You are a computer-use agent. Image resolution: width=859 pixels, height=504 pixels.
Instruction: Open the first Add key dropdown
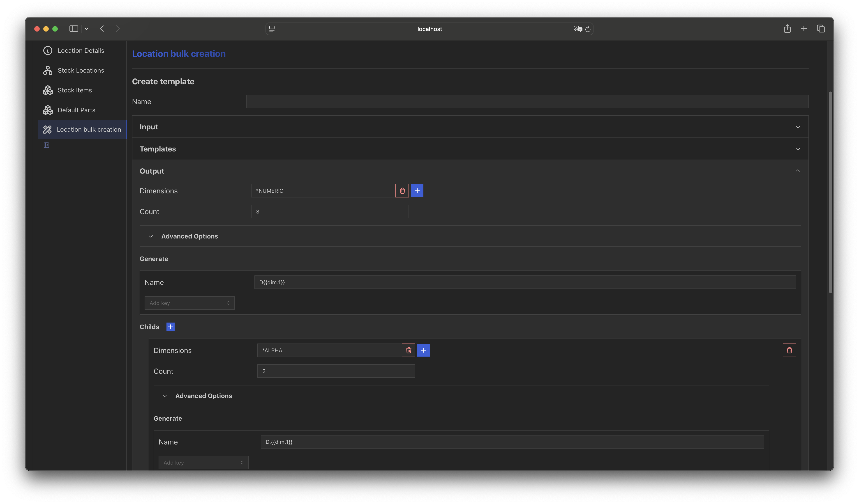coord(189,303)
